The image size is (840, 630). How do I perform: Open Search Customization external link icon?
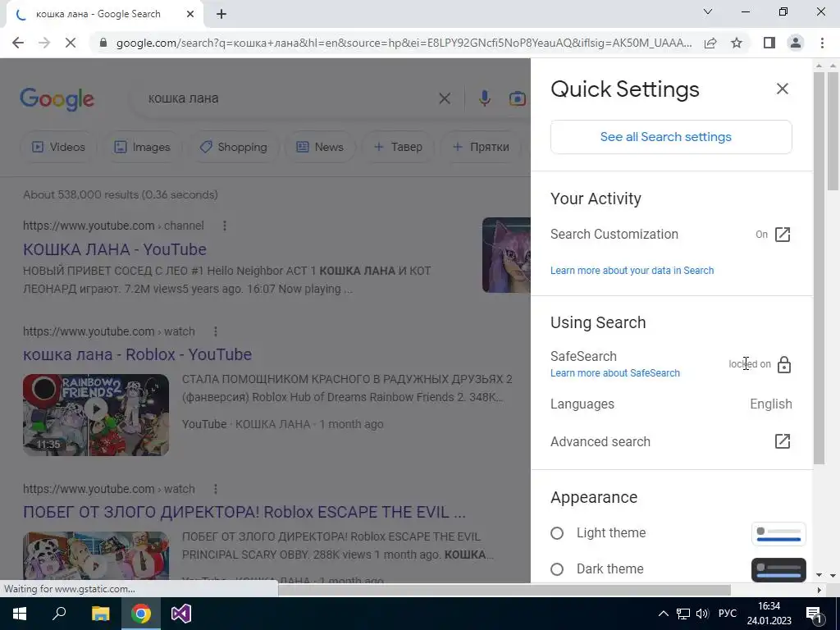tap(782, 235)
